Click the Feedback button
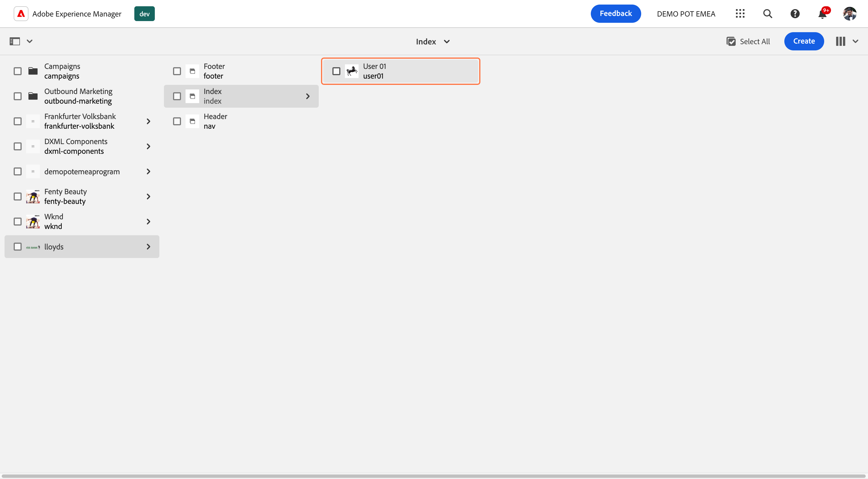Image resolution: width=868 pixels, height=479 pixels. (x=616, y=14)
